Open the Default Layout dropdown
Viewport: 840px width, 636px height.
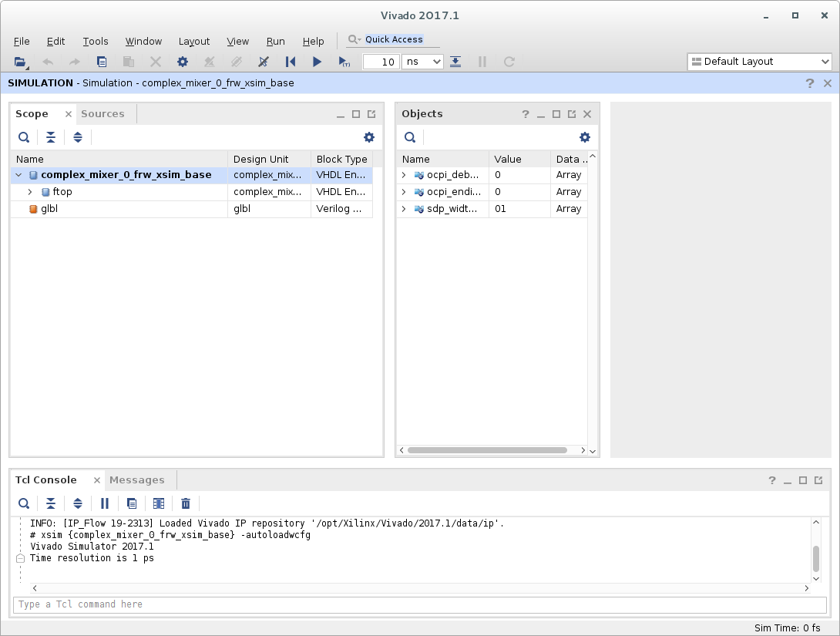(759, 62)
